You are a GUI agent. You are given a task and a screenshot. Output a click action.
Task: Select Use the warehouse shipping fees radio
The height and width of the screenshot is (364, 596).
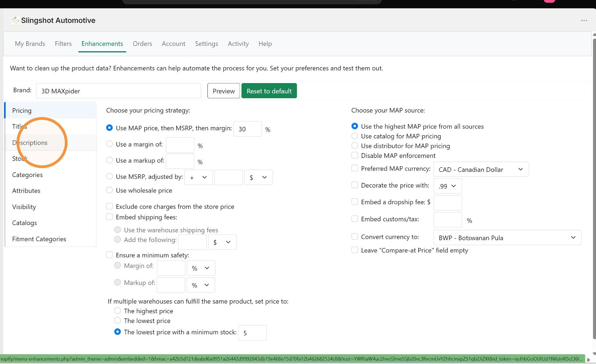[118, 230]
